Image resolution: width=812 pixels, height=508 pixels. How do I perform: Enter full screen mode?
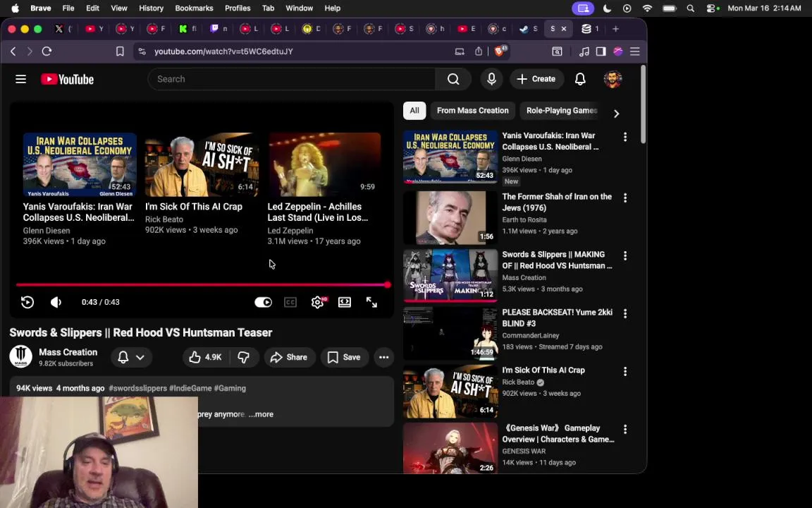372,302
